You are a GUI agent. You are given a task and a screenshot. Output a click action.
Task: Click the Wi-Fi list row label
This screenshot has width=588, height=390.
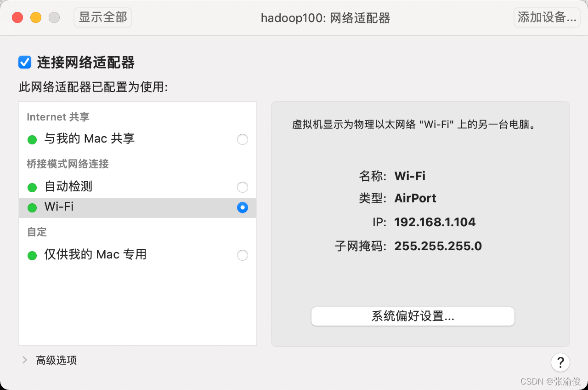point(59,206)
